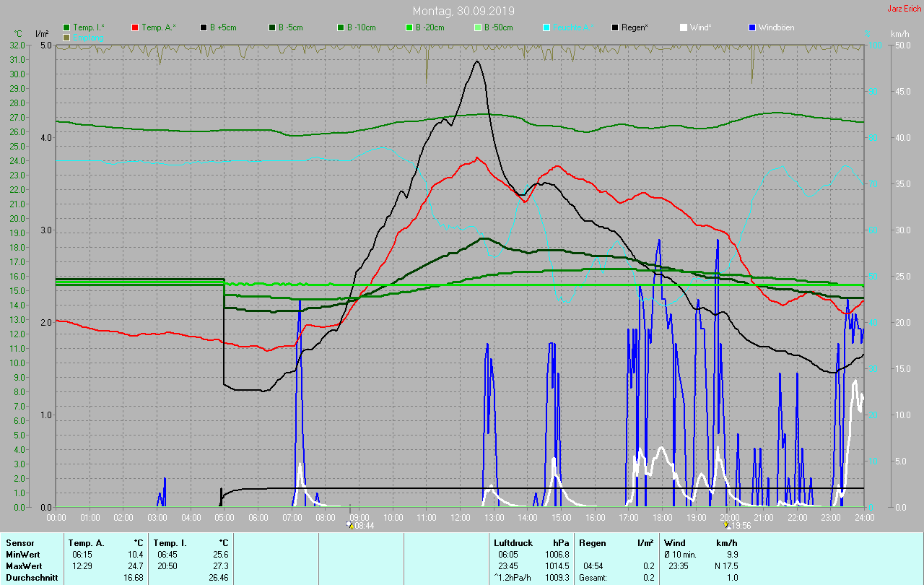
Task: Click the 12:00 label on time axis
Action: point(461,517)
